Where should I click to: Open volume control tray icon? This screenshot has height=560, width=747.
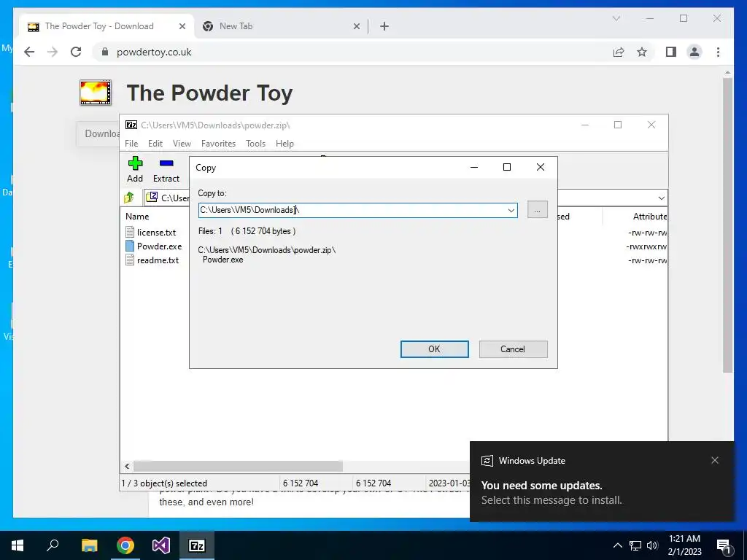click(652, 545)
